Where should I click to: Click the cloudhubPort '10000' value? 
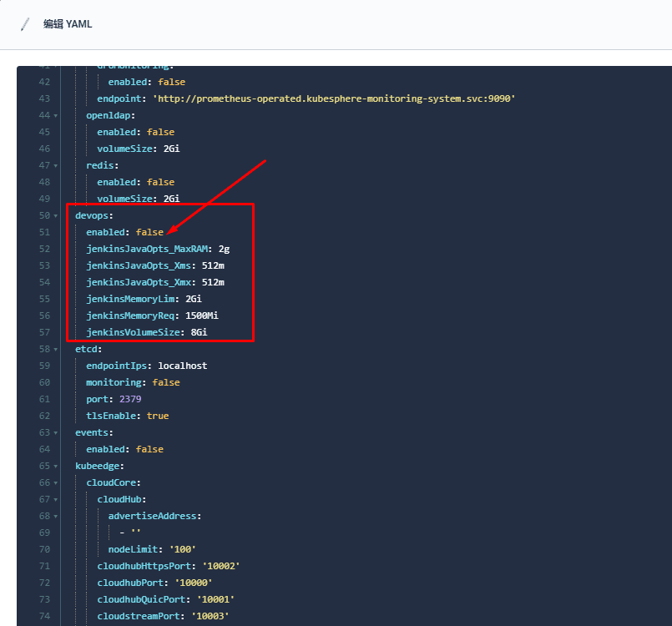[x=194, y=583]
